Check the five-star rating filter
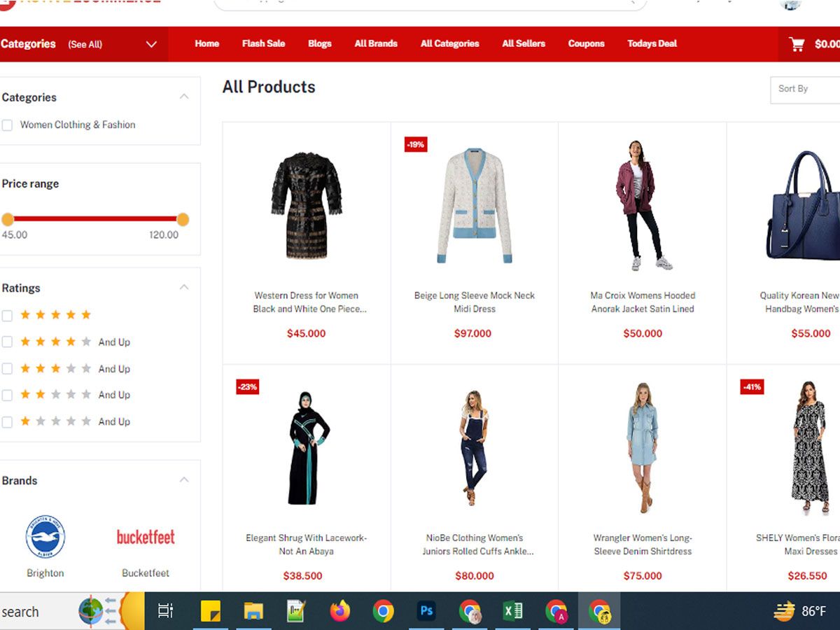Viewport: 840px width, 630px height. point(7,316)
